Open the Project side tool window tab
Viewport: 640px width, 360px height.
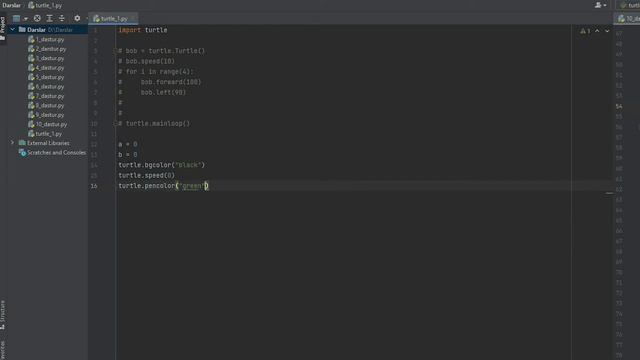point(2,29)
